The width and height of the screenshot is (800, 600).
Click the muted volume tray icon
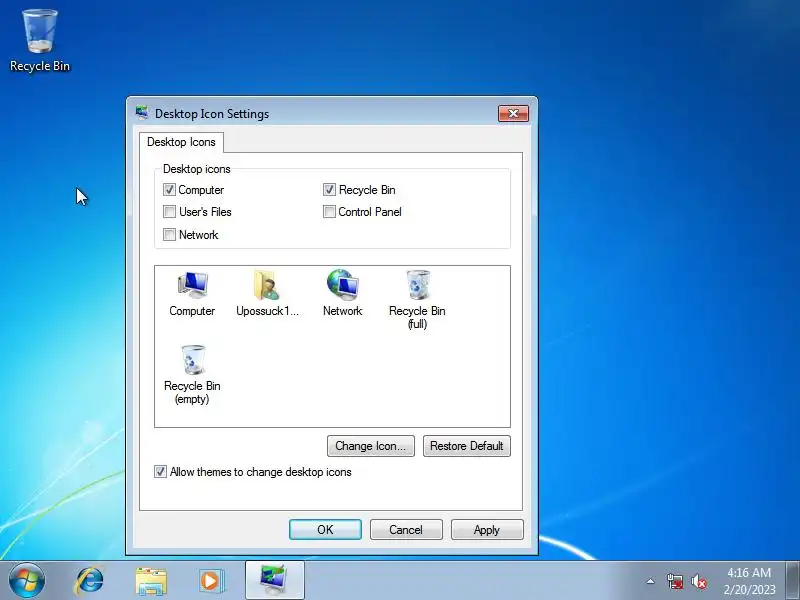[x=699, y=581]
